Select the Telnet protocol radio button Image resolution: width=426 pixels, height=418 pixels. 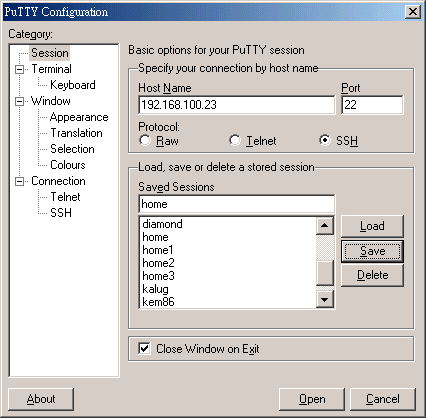235,140
